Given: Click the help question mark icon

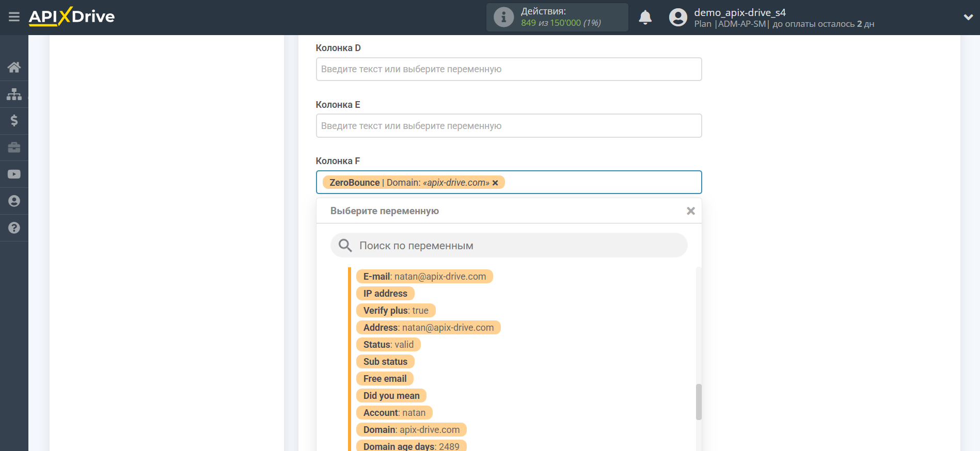Looking at the screenshot, I should click(x=14, y=228).
